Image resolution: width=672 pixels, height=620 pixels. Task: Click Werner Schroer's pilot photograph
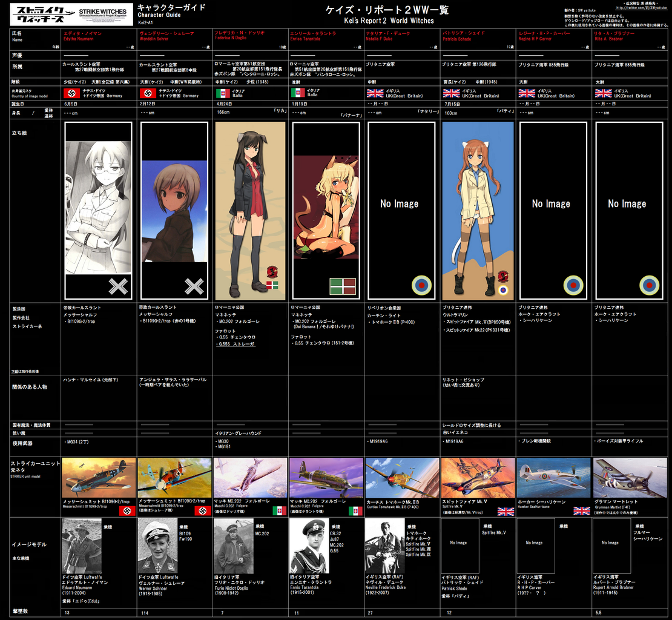[x=157, y=546]
